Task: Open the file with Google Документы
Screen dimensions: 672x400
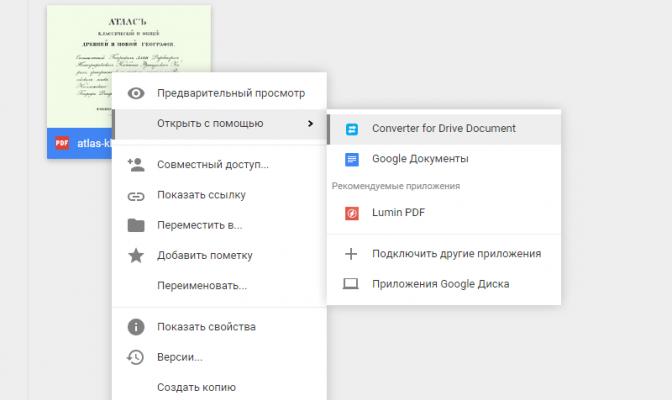Action: pyautogui.click(x=444, y=159)
